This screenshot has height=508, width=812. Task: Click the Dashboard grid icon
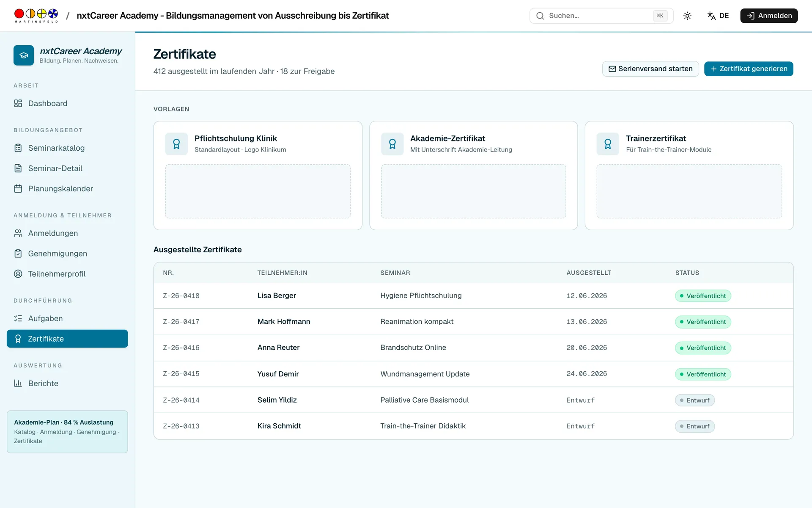(18, 103)
